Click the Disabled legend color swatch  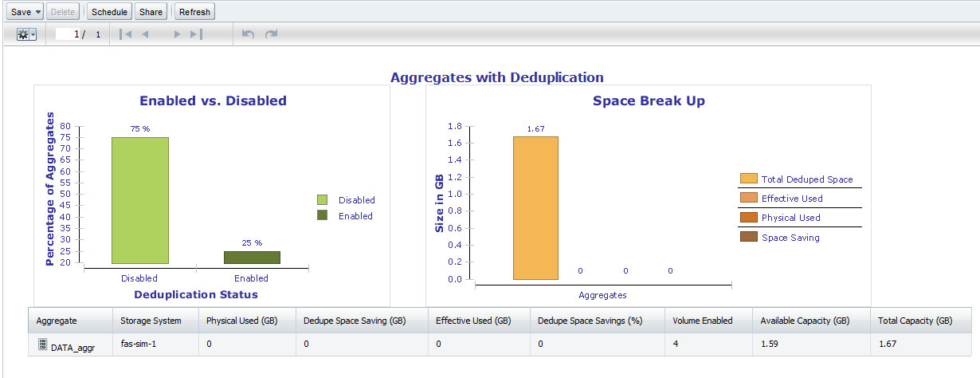pos(322,200)
